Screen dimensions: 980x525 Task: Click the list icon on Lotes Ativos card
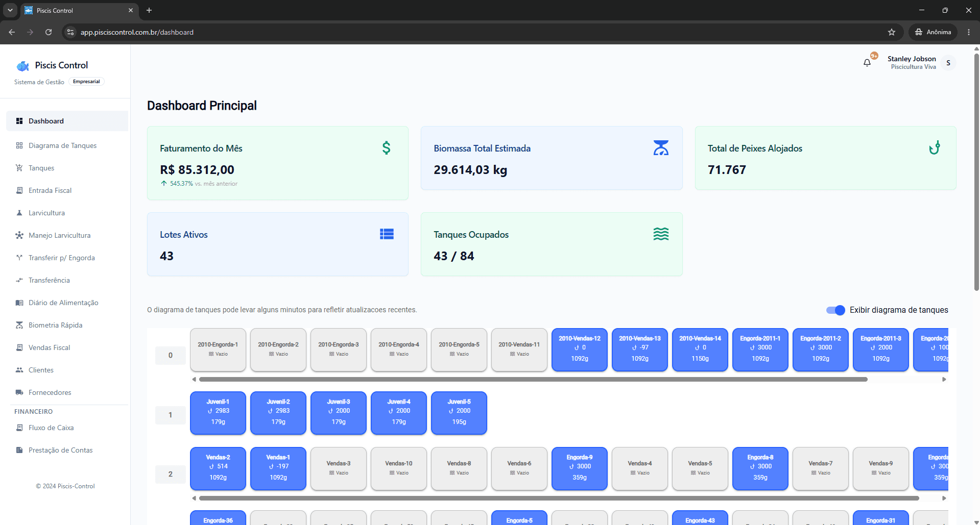click(387, 234)
